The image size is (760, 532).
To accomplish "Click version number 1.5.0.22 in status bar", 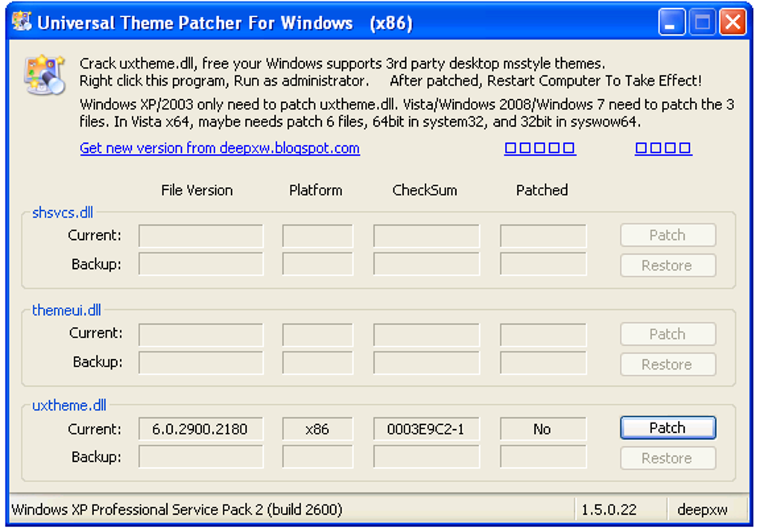I will click(609, 510).
